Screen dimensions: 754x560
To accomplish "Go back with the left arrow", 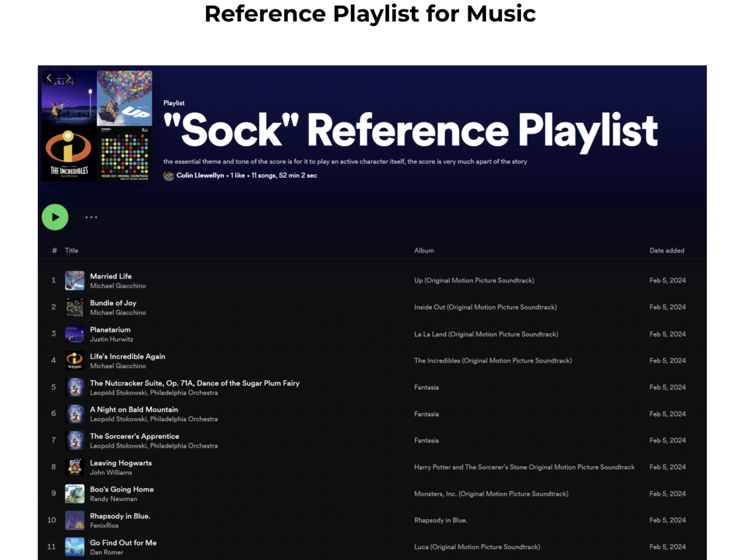I will (49, 78).
